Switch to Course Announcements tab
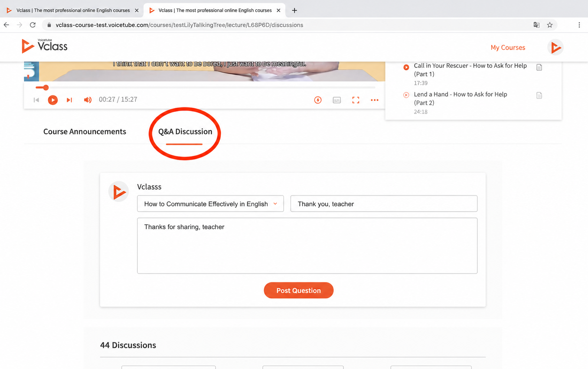Screen dimensions: 588x369 click(85, 132)
